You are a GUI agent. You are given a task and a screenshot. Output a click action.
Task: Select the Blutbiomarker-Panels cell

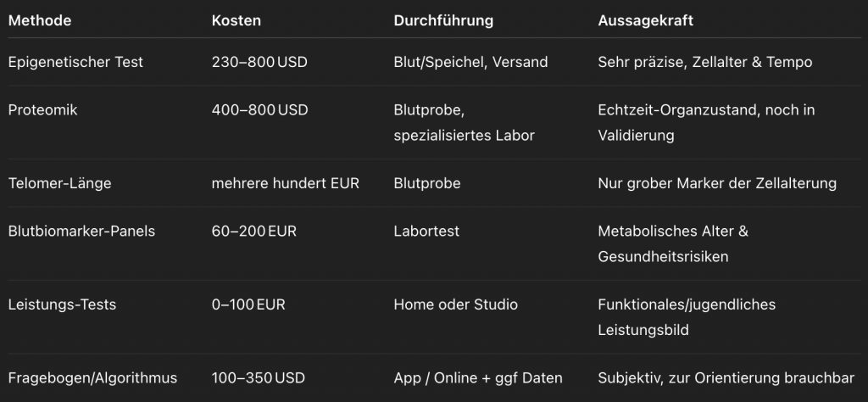(x=81, y=232)
